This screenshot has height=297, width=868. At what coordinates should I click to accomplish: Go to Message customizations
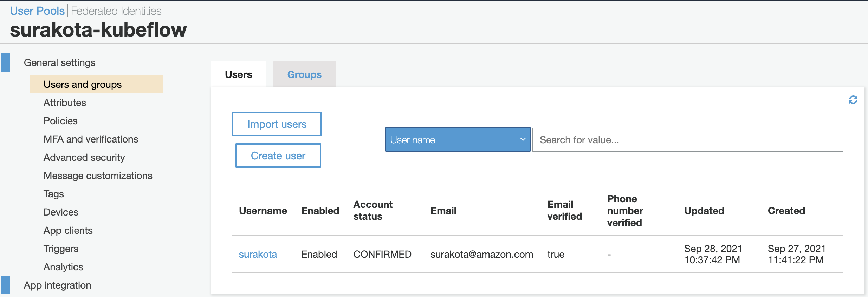(98, 176)
